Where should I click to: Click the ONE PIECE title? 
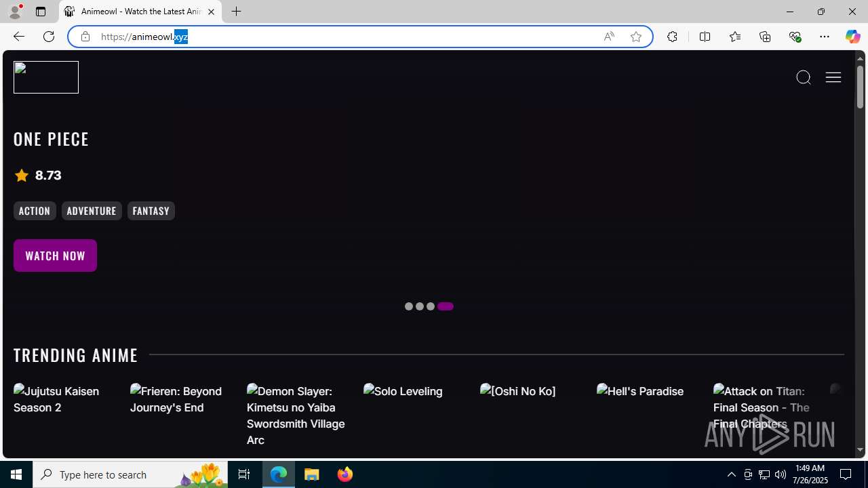pos(52,139)
